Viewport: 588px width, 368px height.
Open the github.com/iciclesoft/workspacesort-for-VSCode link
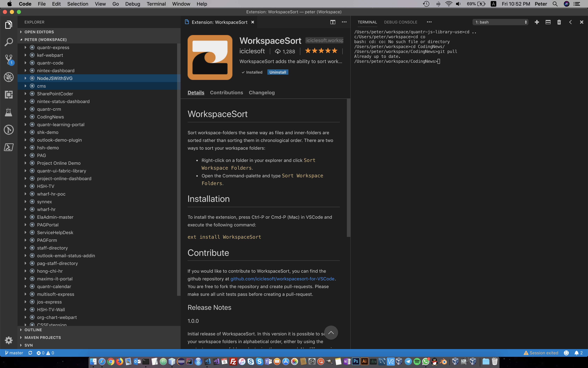coord(282,279)
